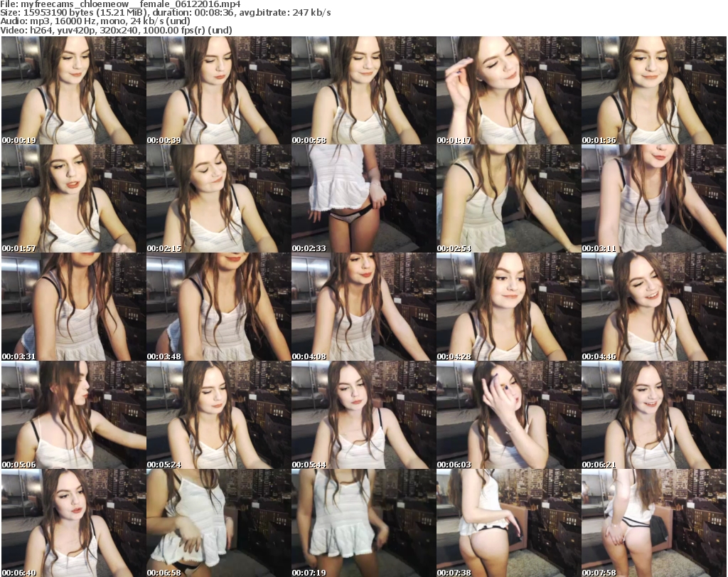Open the thumbnail stamped 00:00:19
728x577 pixels.
74,90
